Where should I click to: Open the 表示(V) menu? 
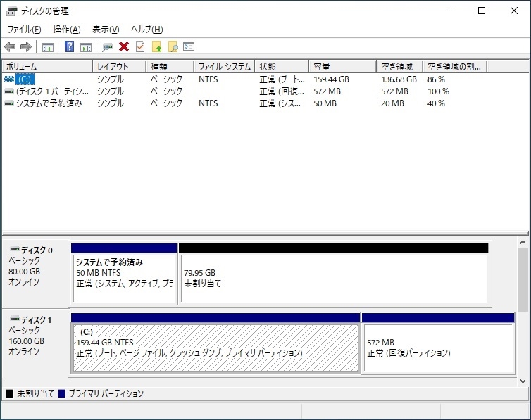coord(106,30)
